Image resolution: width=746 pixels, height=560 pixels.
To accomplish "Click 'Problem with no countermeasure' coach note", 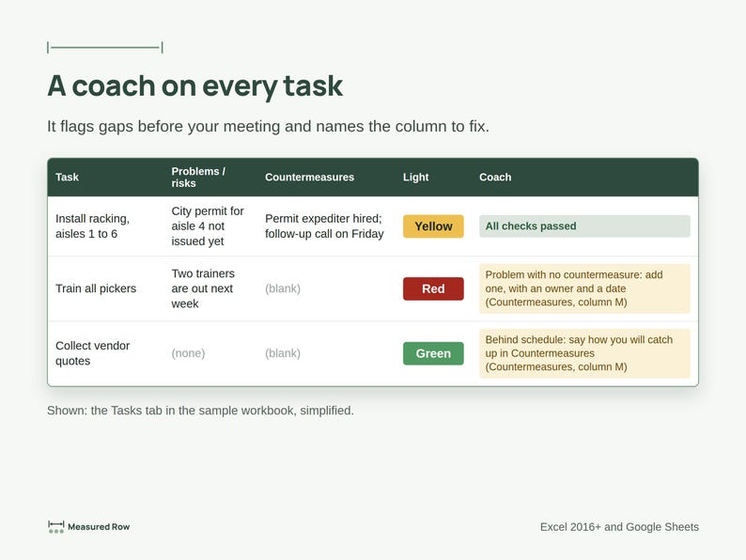I will [x=584, y=288].
